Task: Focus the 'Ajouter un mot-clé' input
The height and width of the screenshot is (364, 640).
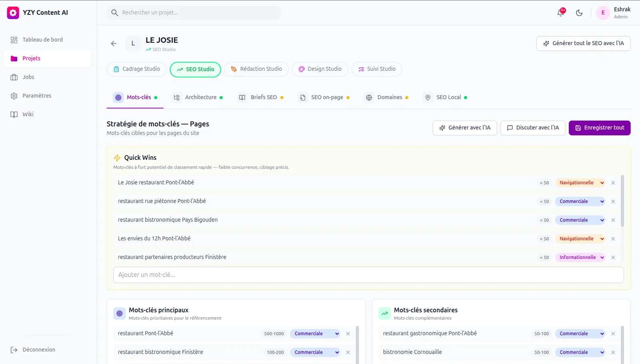Action: coord(368,275)
